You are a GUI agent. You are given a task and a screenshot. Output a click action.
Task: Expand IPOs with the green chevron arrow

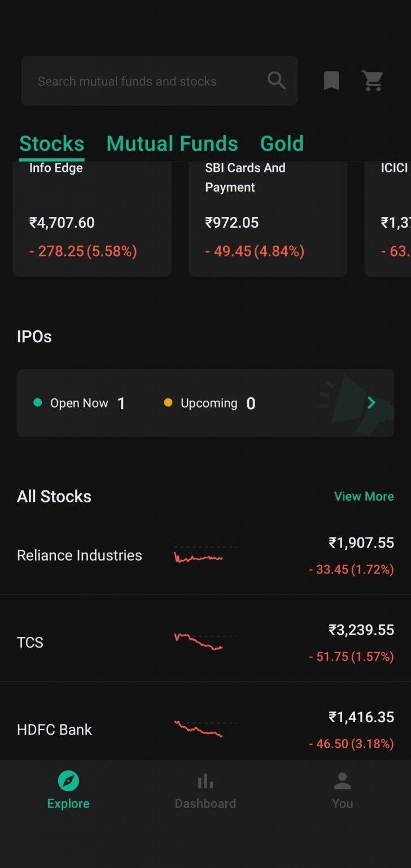[371, 403]
